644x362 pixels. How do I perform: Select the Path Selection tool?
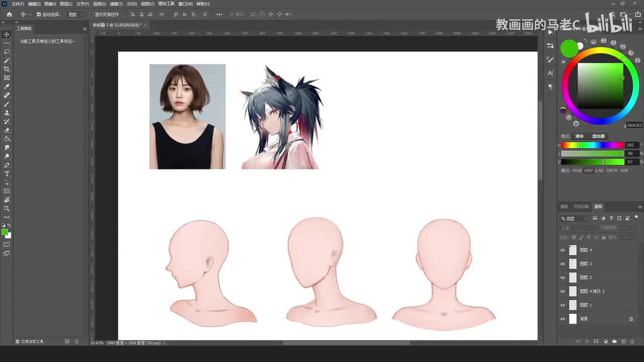[x=7, y=183]
